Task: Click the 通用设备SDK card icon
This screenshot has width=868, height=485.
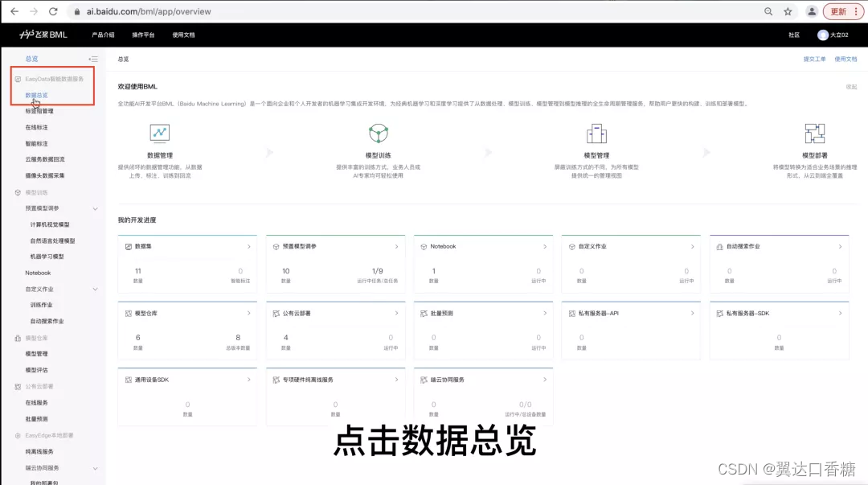Action: tap(129, 380)
